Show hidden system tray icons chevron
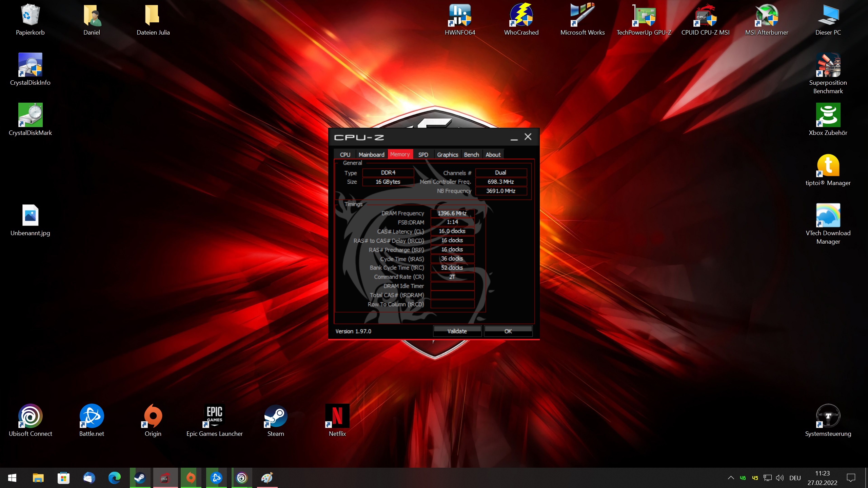Image resolution: width=868 pixels, height=488 pixels. tap(731, 478)
